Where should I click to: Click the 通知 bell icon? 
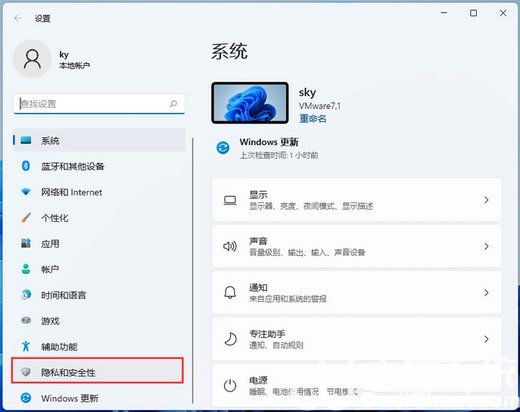(230, 292)
